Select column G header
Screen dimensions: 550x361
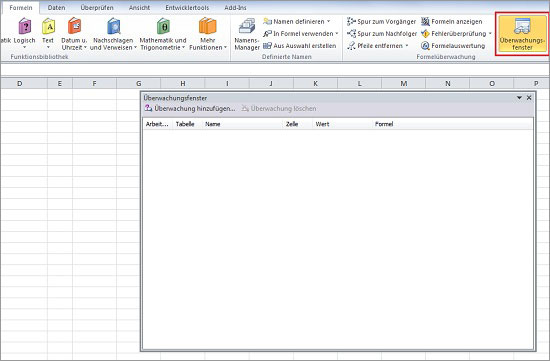[x=139, y=83]
